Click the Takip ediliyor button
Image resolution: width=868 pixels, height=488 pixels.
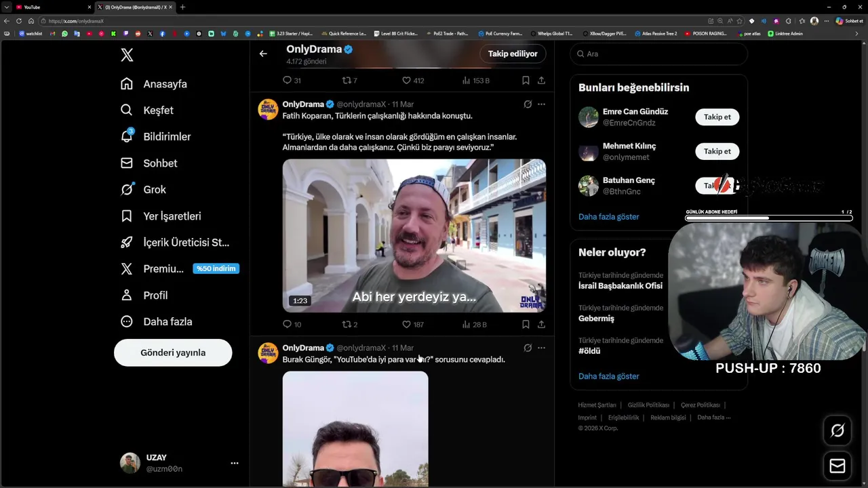pos(513,54)
